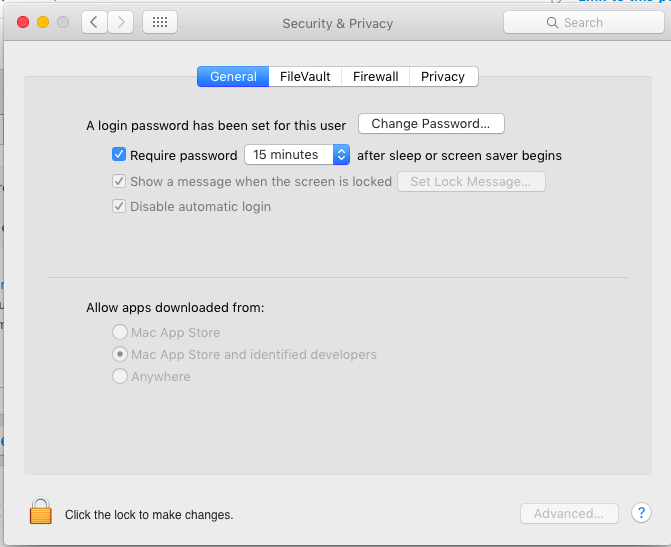Toggle Show a message when locked checkbox

point(119,182)
